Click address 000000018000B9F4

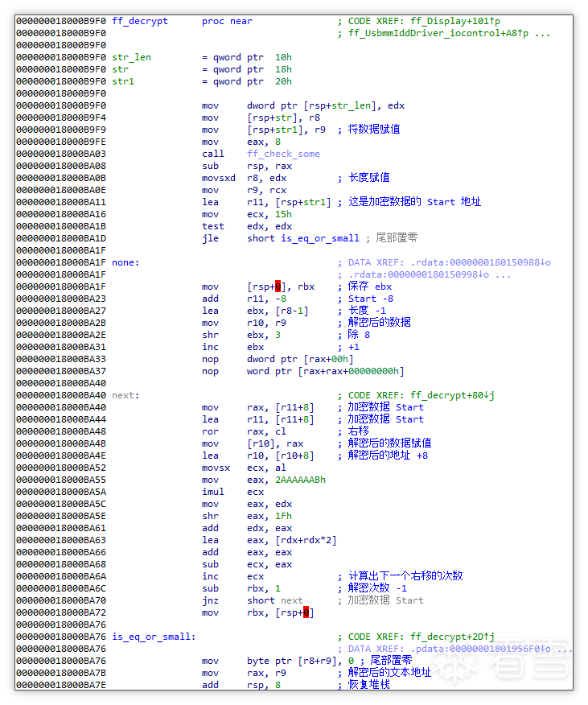pyautogui.click(x=61, y=117)
